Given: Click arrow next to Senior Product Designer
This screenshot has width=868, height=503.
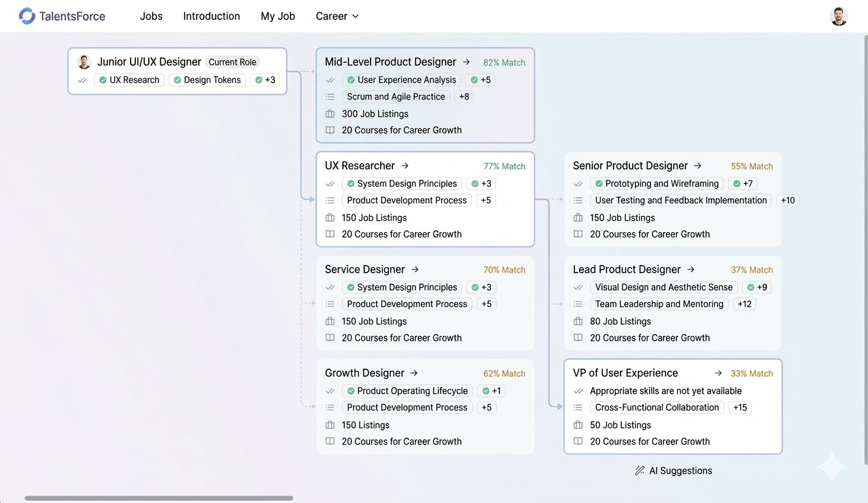Looking at the screenshot, I should pos(697,166).
